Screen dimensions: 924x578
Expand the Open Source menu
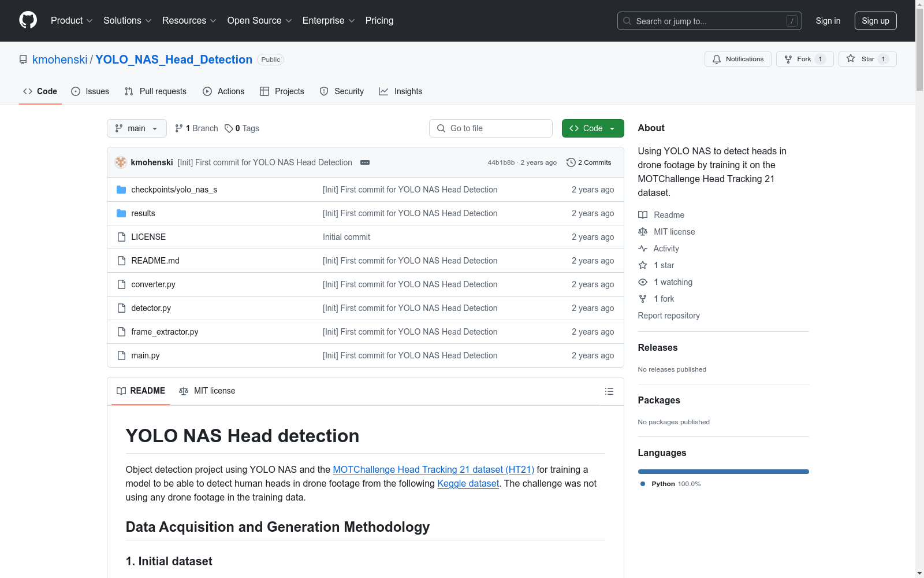[x=259, y=20]
